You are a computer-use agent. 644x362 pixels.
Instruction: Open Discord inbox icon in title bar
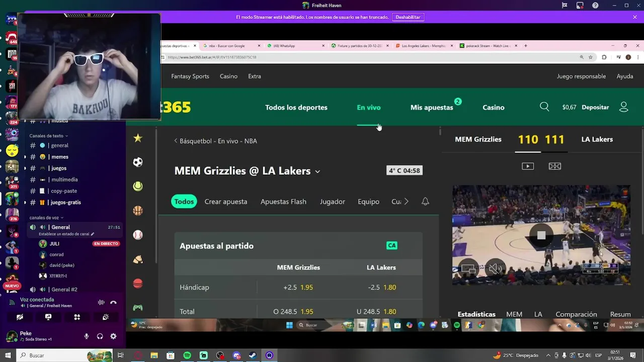point(580,6)
